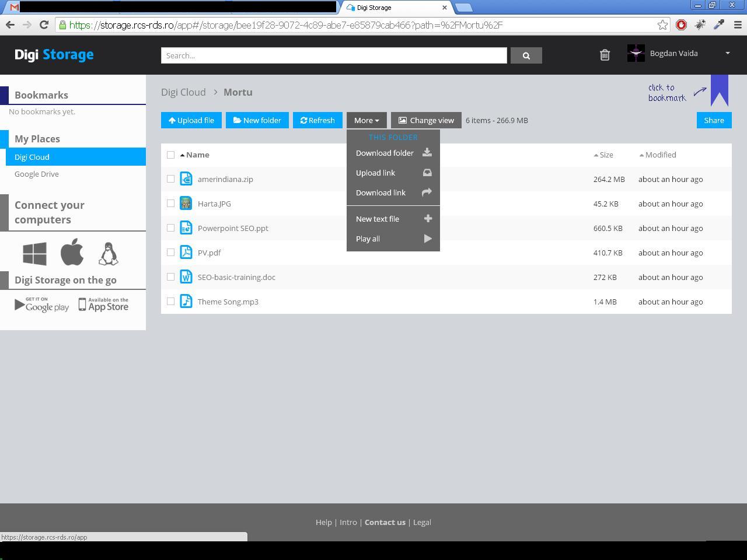Click the Share button

[x=714, y=120]
